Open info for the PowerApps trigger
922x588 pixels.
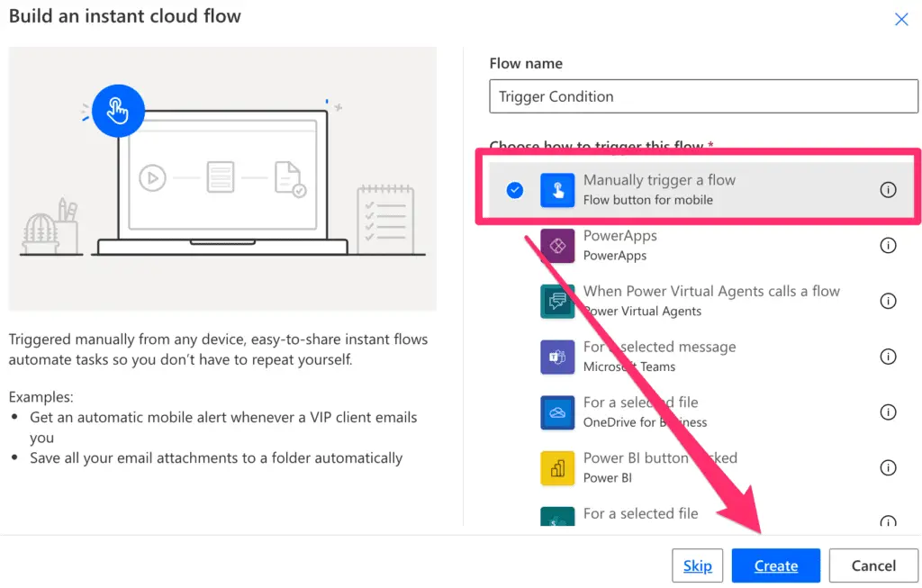click(x=888, y=245)
